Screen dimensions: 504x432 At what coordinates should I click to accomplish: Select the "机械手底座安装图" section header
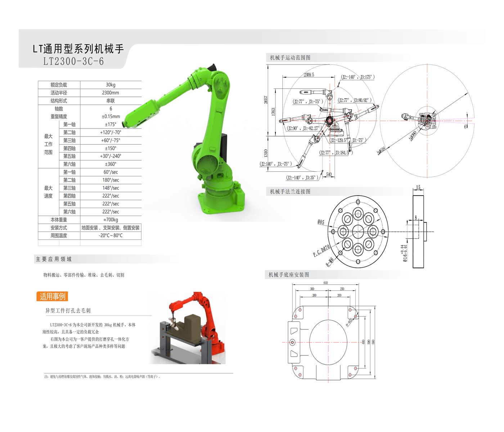[x=289, y=275]
